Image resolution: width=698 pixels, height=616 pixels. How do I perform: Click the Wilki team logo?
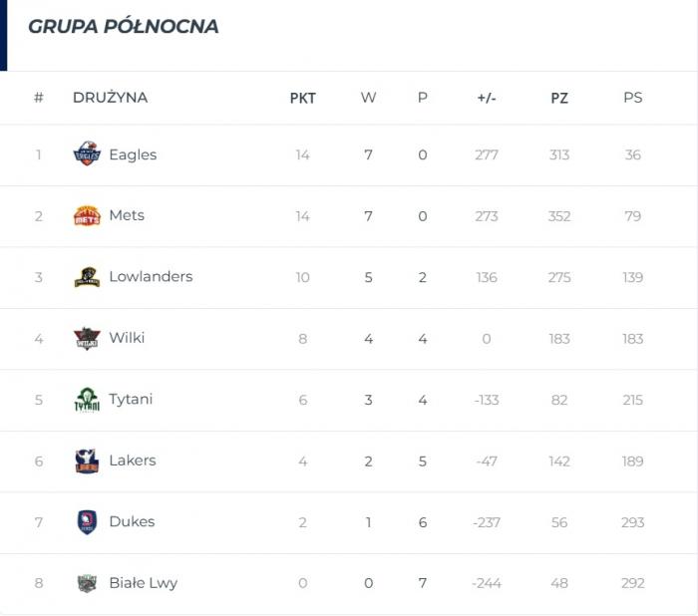(x=87, y=338)
